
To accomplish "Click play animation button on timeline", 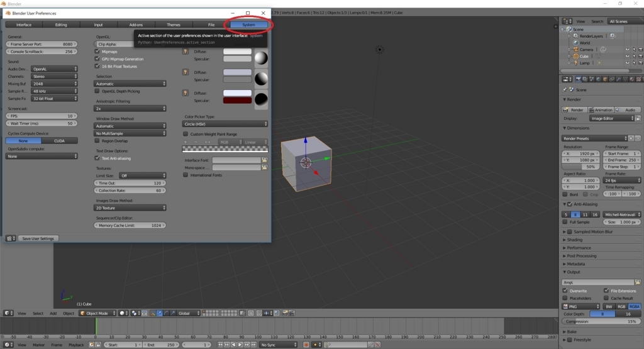I will [240, 345].
